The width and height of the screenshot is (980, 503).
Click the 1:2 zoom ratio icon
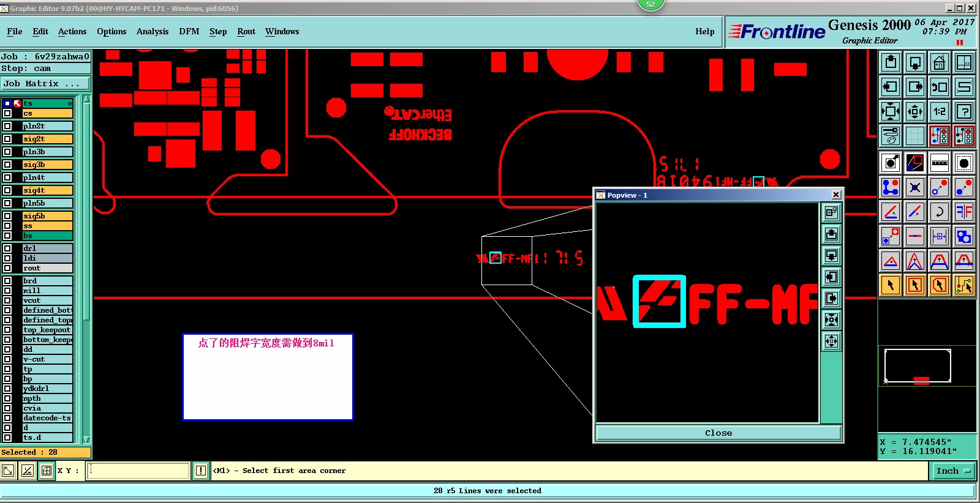click(x=940, y=111)
